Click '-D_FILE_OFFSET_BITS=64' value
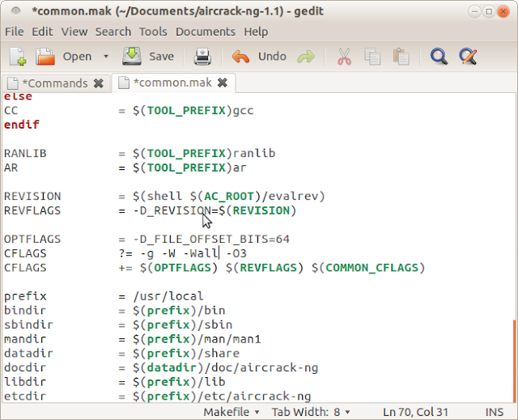 (x=211, y=239)
